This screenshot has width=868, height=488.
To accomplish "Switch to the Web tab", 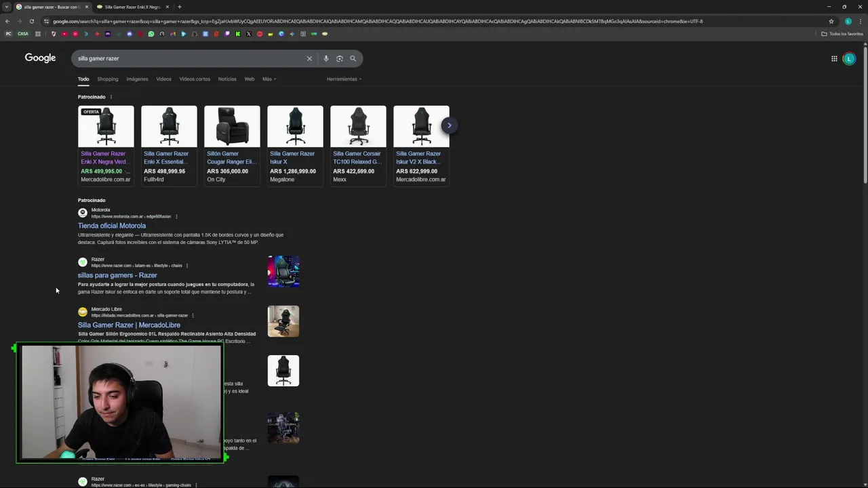I will pyautogui.click(x=250, y=79).
